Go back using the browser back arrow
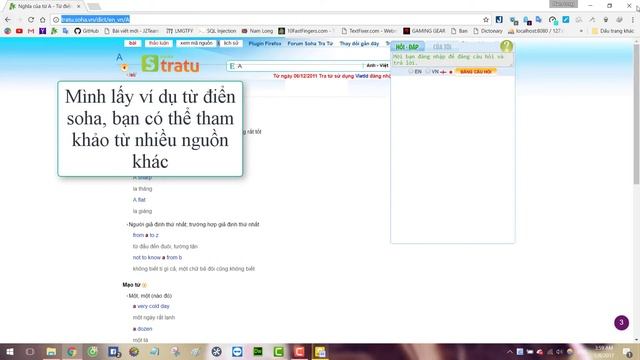The height and width of the screenshot is (360, 640). coord(8,20)
